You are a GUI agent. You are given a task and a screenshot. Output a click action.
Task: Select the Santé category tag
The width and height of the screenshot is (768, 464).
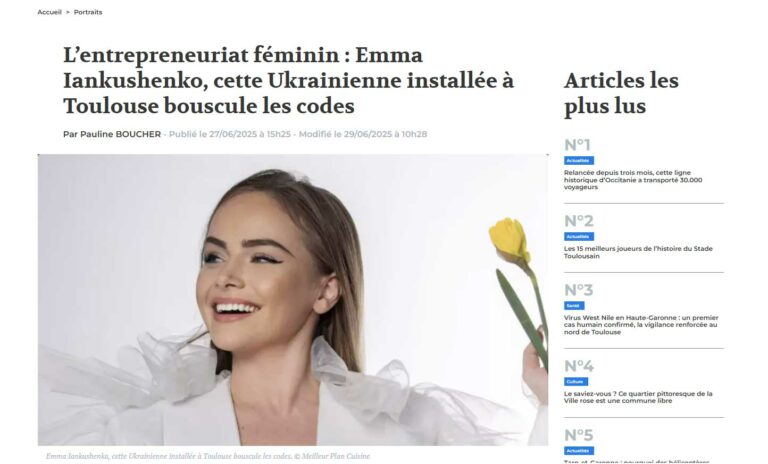pyautogui.click(x=574, y=306)
